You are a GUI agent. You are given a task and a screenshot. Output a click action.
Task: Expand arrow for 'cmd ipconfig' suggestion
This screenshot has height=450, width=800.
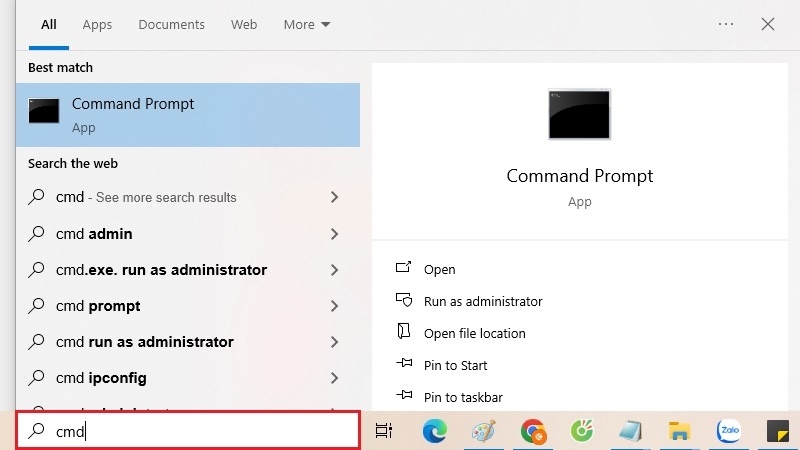point(334,378)
